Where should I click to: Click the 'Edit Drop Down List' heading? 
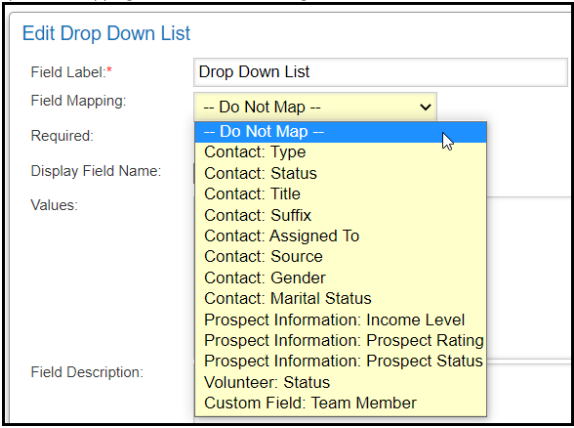106,34
